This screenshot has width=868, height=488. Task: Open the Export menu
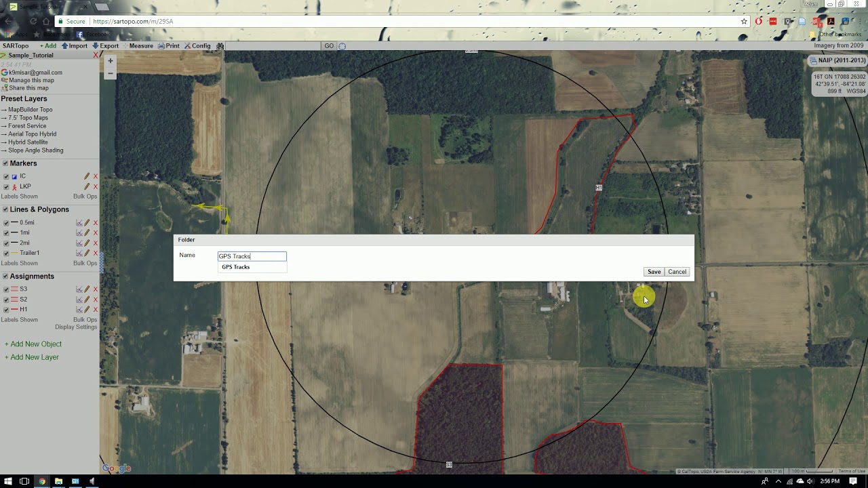tap(106, 46)
